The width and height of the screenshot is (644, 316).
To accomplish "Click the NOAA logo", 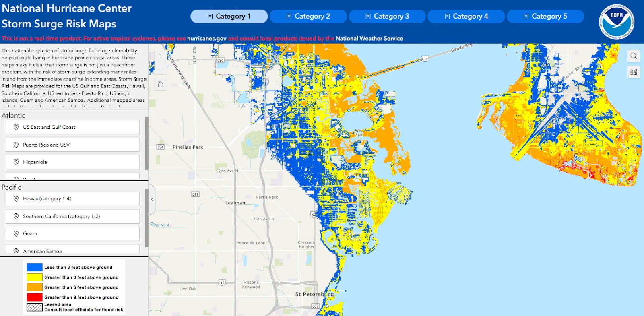I will tap(617, 22).
